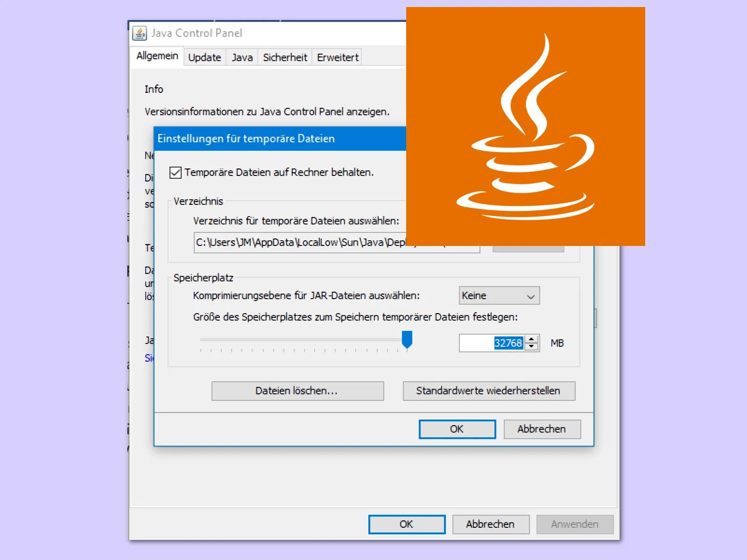The image size is (747, 560).
Task: Cancel the temporary files settings dialog
Action: pyautogui.click(x=542, y=429)
